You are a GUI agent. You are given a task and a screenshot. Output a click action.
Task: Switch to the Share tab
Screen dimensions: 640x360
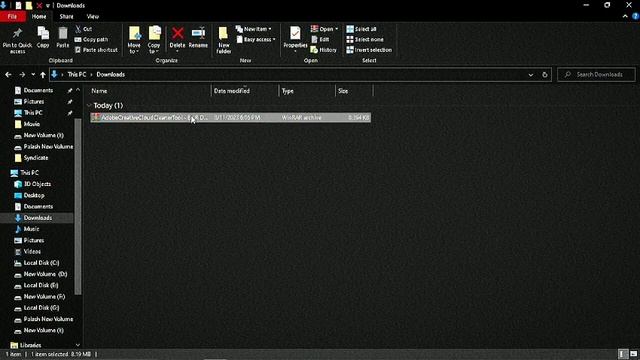66,17
